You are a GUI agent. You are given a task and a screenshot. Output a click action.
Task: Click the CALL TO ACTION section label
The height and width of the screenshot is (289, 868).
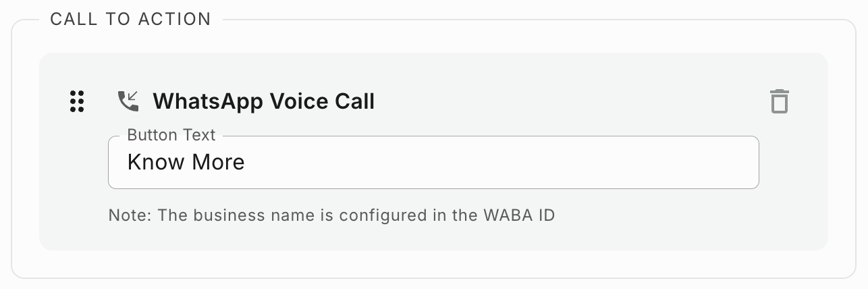[131, 20]
